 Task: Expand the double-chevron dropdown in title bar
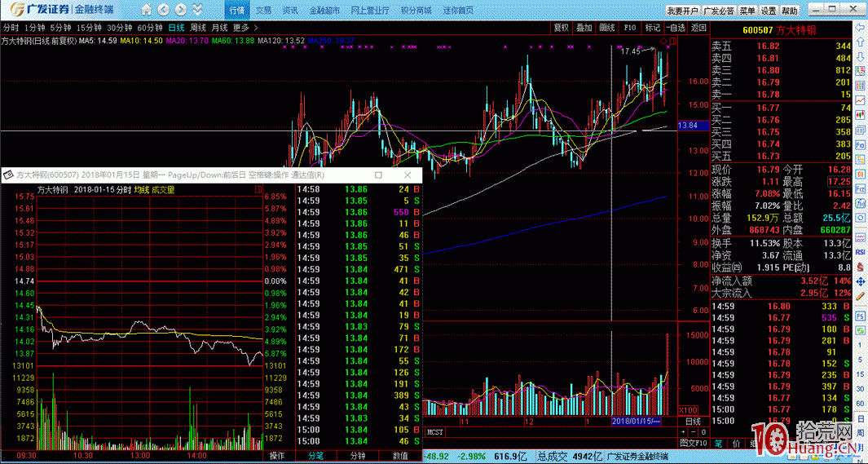click(197, 10)
